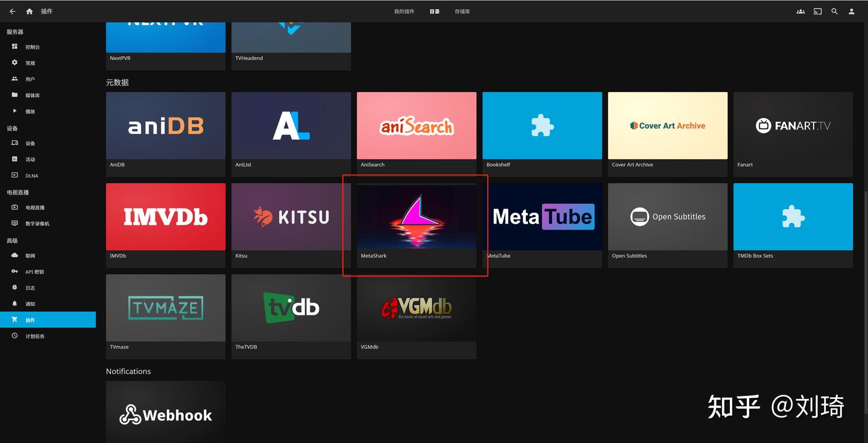Switch to the 我的插件 tab
Image resolution: width=868 pixels, height=443 pixels.
(x=404, y=11)
